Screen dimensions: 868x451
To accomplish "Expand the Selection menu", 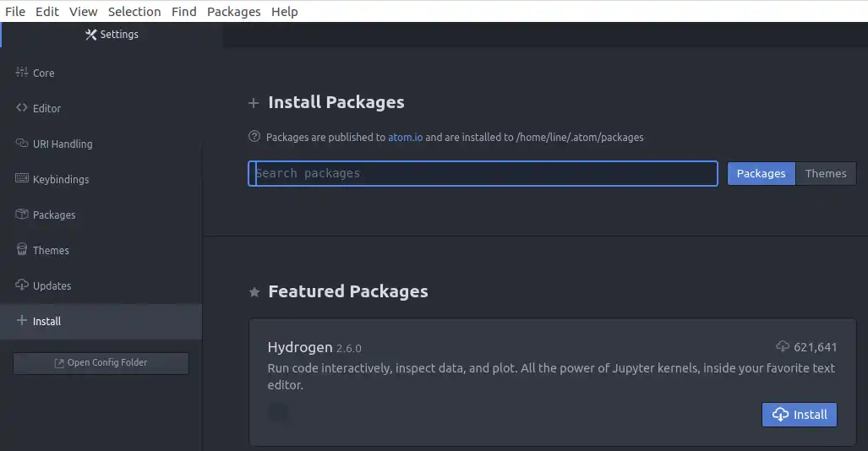I will pos(134,11).
